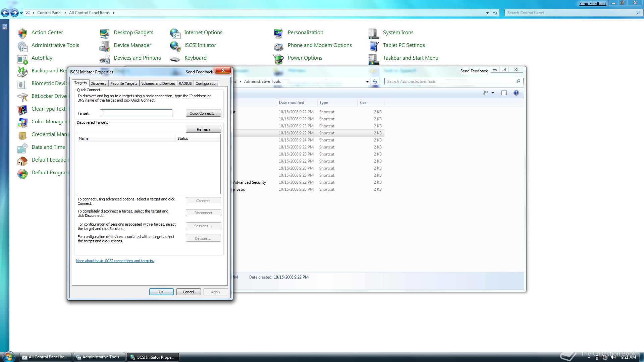This screenshot has height=362, width=644.
Task: Click the AutoPlay icon
Action: pyautogui.click(x=22, y=59)
